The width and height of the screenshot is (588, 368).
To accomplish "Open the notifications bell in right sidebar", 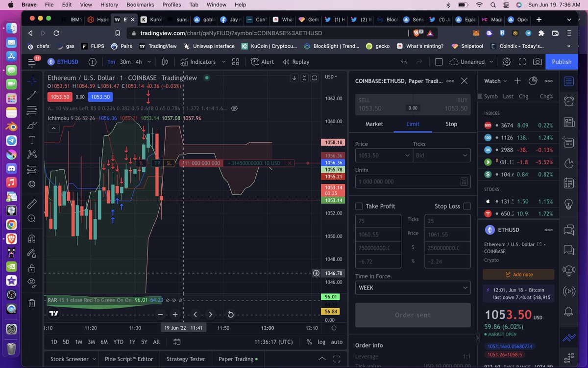I will point(569,312).
